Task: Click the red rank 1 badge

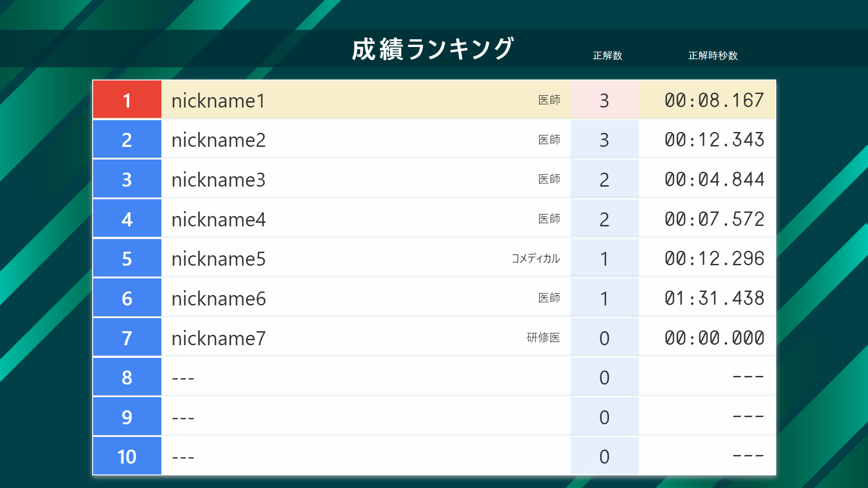Action: [x=127, y=100]
